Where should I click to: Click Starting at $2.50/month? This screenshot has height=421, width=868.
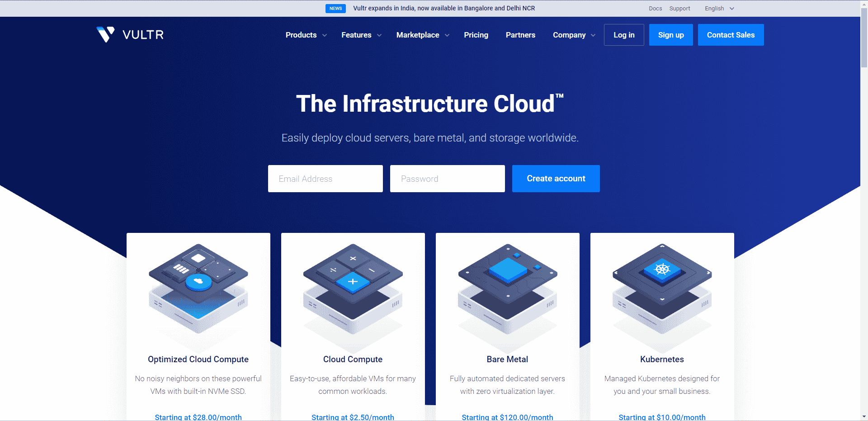353,417
